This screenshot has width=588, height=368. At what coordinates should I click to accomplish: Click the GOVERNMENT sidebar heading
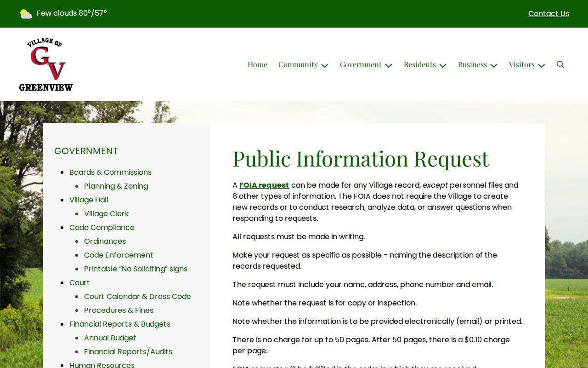coord(86,151)
